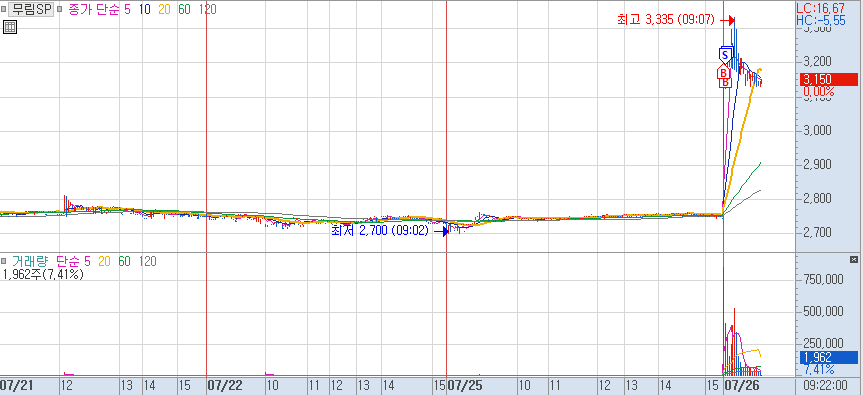Select the orange 20 volume average label

pyautogui.click(x=105, y=261)
